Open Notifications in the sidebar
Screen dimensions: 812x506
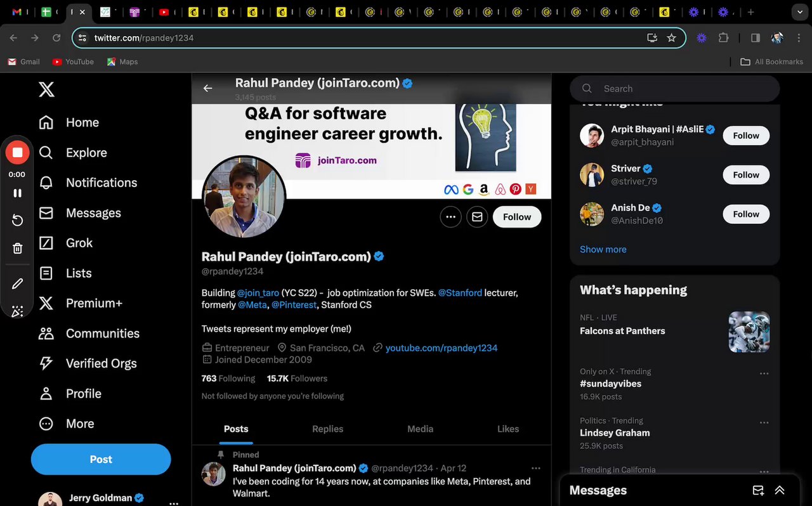88,183
